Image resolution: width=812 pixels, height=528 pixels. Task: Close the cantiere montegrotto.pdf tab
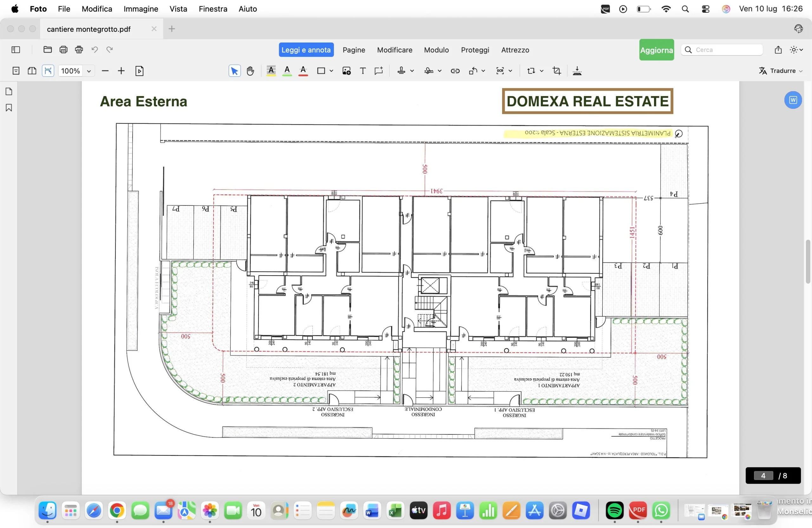[154, 29]
